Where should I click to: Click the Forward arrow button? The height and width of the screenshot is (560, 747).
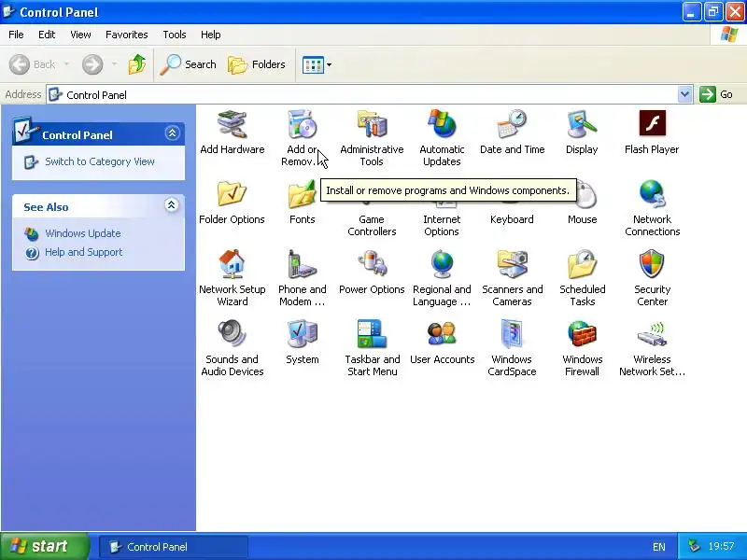coord(92,64)
